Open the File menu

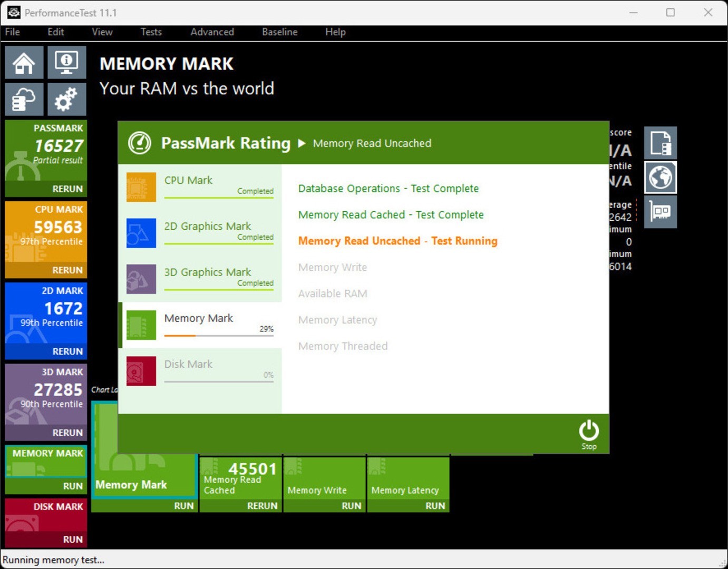pos(13,32)
